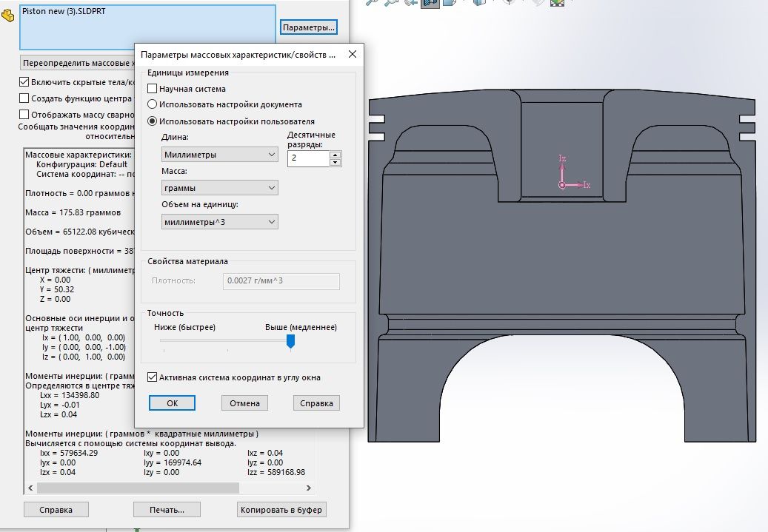The width and height of the screenshot is (768, 532).
Task: Click the Apply Scene checkered icon
Action: click(556, 2)
